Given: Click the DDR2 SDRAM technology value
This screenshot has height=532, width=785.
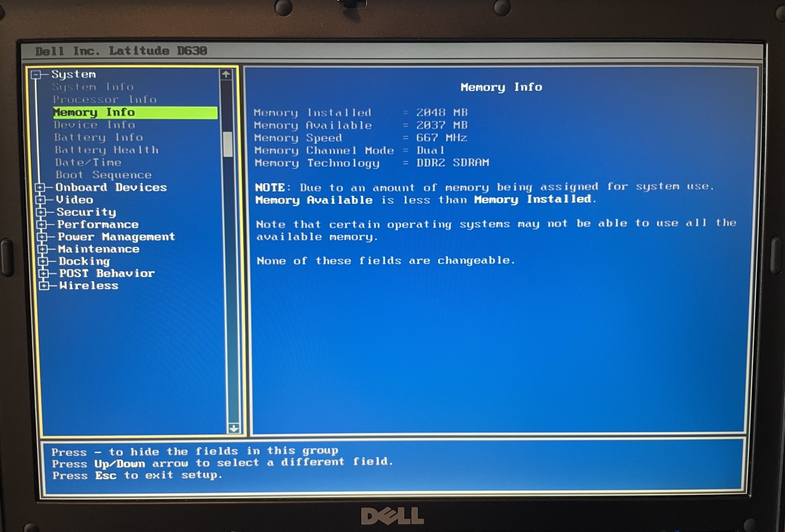Looking at the screenshot, I should 453,162.
